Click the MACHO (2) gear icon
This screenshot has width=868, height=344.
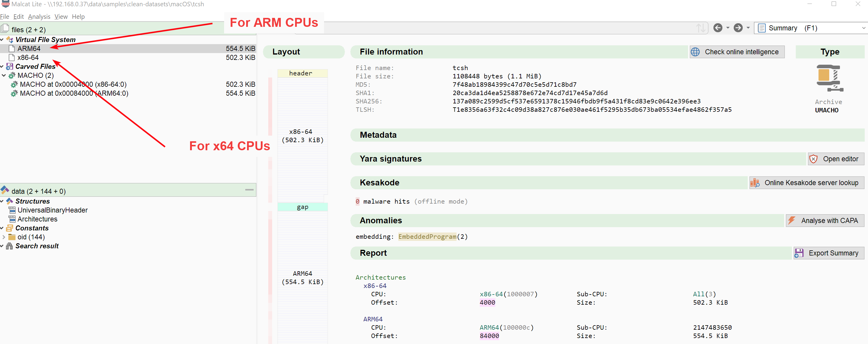12,75
